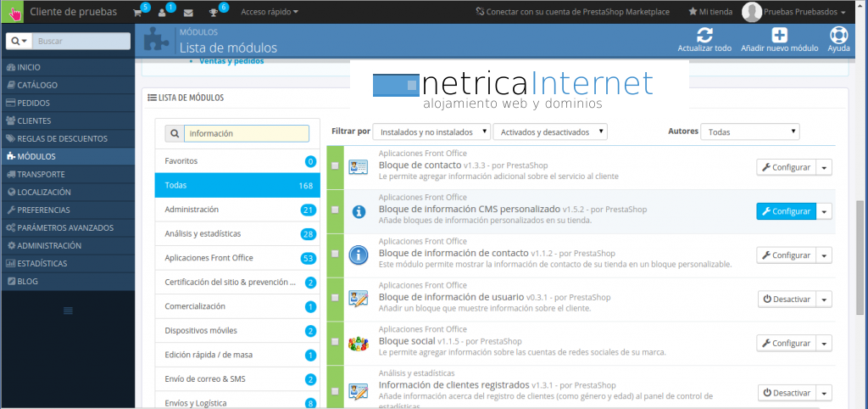Open the Acceso rápido dropdown
Screen dimensions: 868x409
269,12
